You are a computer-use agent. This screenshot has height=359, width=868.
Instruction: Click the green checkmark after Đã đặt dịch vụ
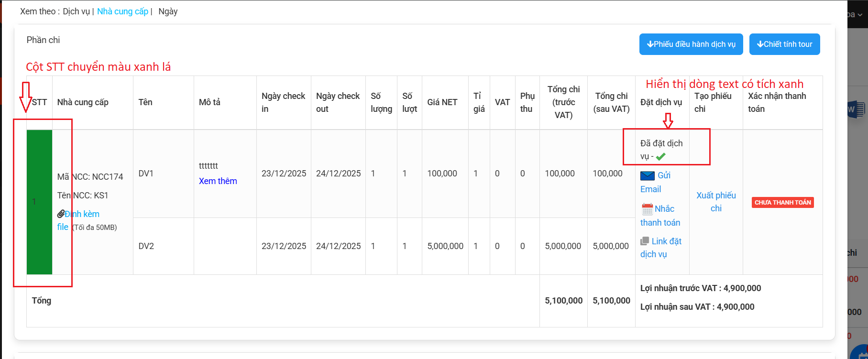pos(660,157)
